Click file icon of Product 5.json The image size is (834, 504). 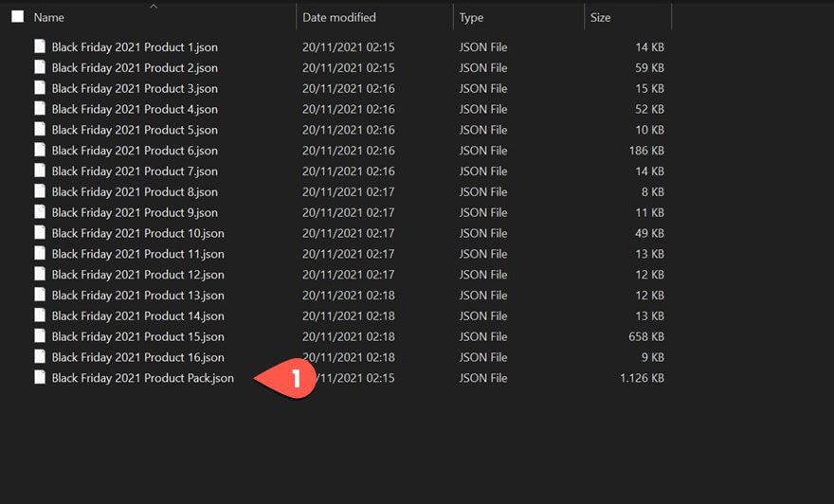click(40, 129)
